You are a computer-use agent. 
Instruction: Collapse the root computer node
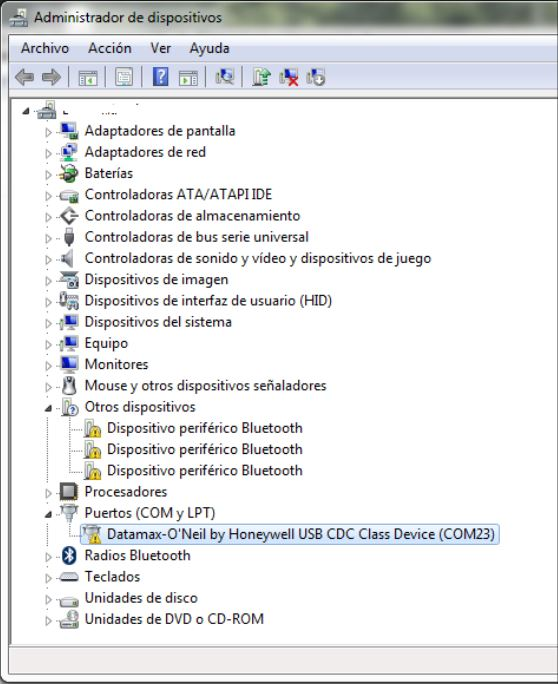click(x=26, y=112)
